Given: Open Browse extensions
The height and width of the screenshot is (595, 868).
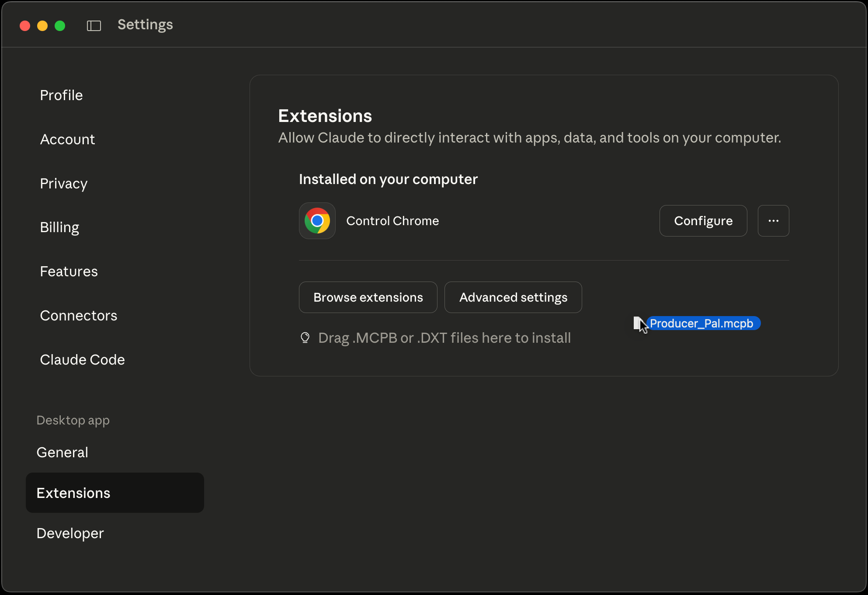Looking at the screenshot, I should click(x=368, y=297).
